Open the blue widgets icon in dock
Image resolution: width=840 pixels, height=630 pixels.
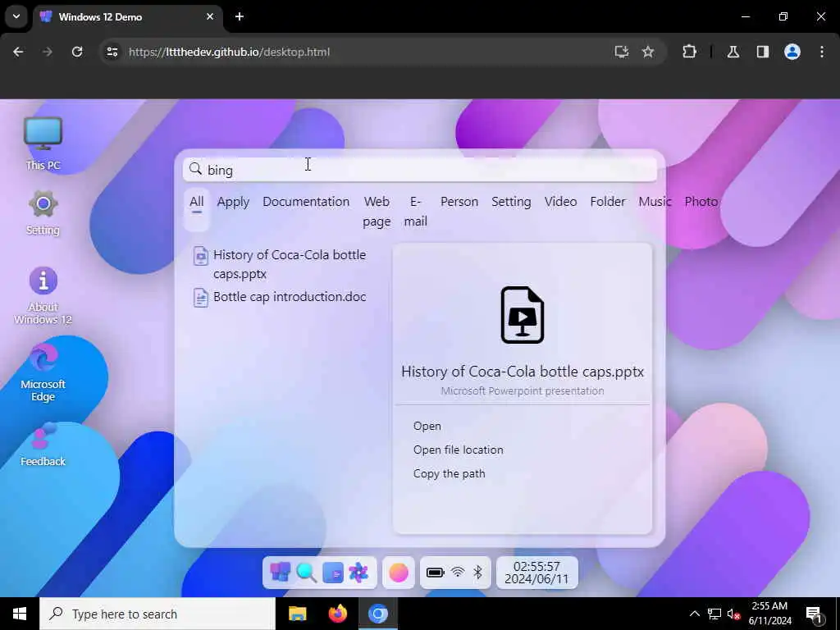pyautogui.click(x=333, y=573)
